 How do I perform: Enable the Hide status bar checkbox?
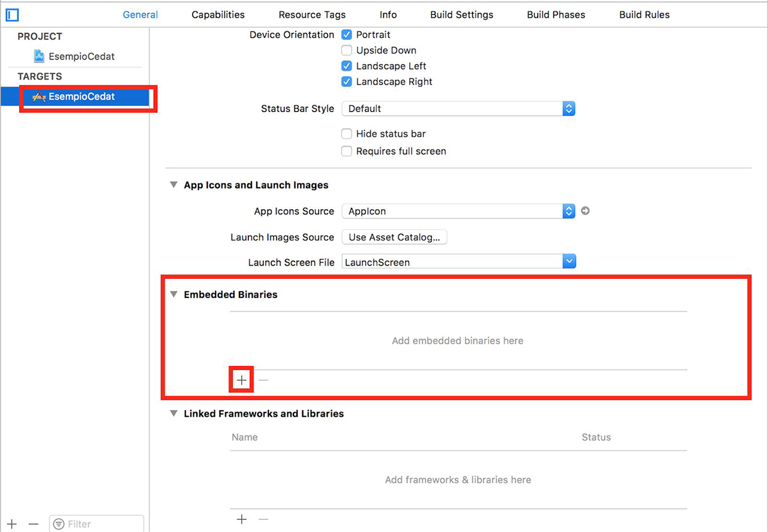click(x=347, y=134)
